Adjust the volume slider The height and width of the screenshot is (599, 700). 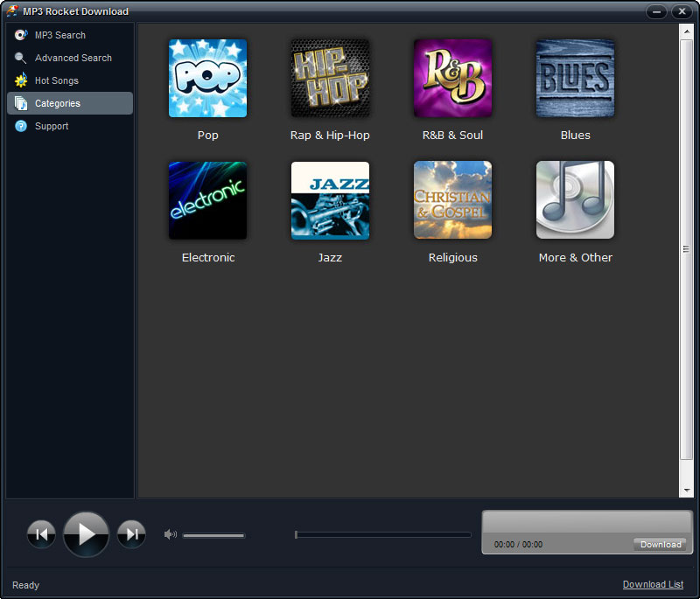[213, 535]
